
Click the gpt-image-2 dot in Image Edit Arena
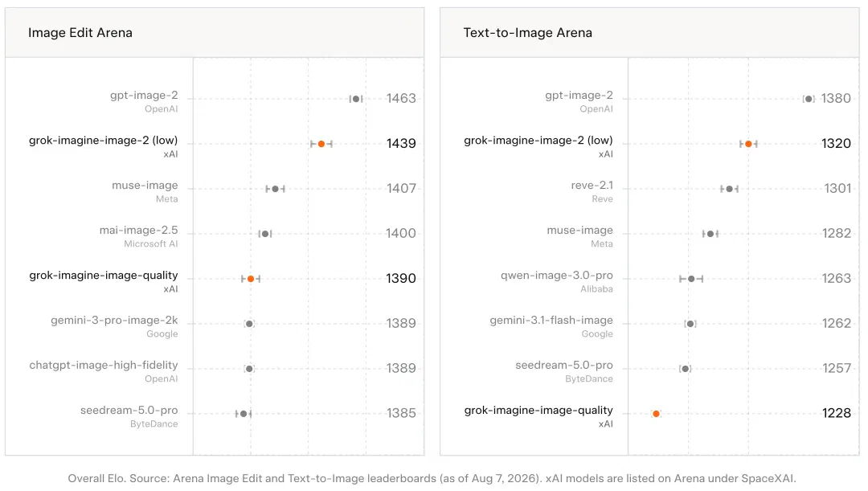[356, 99]
